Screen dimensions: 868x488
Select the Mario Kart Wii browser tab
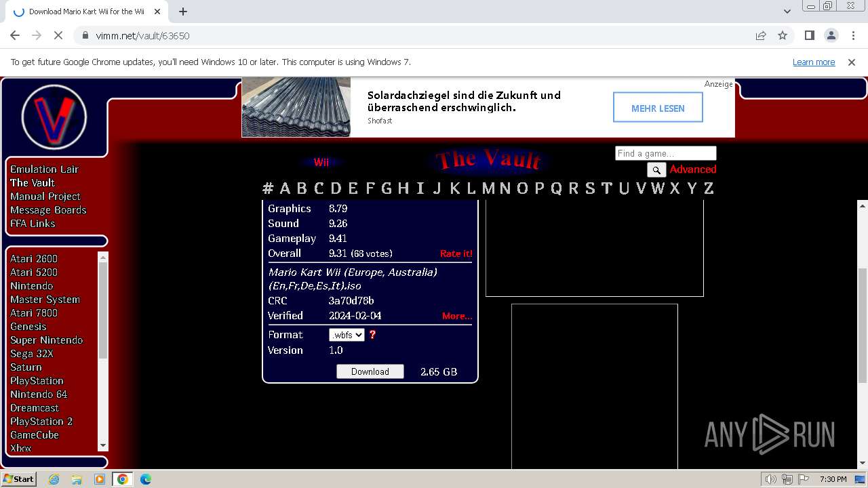click(87, 12)
